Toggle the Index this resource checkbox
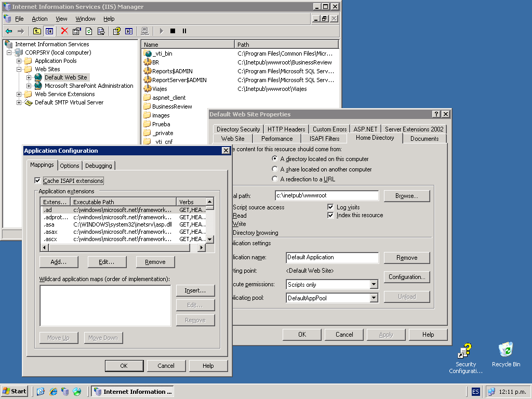The width and height of the screenshot is (532, 399). click(x=330, y=216)
